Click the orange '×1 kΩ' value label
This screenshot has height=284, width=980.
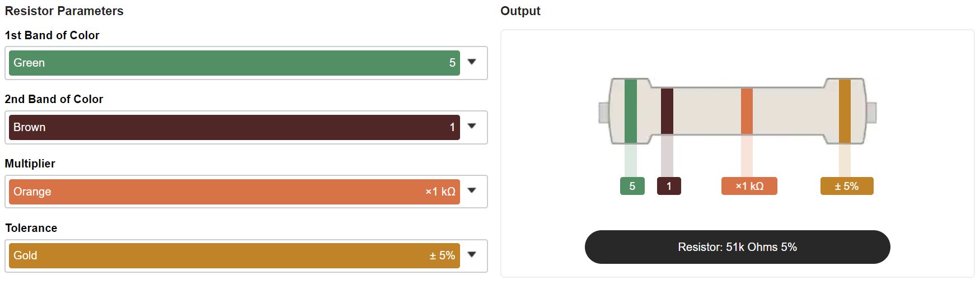coord(749,186)
